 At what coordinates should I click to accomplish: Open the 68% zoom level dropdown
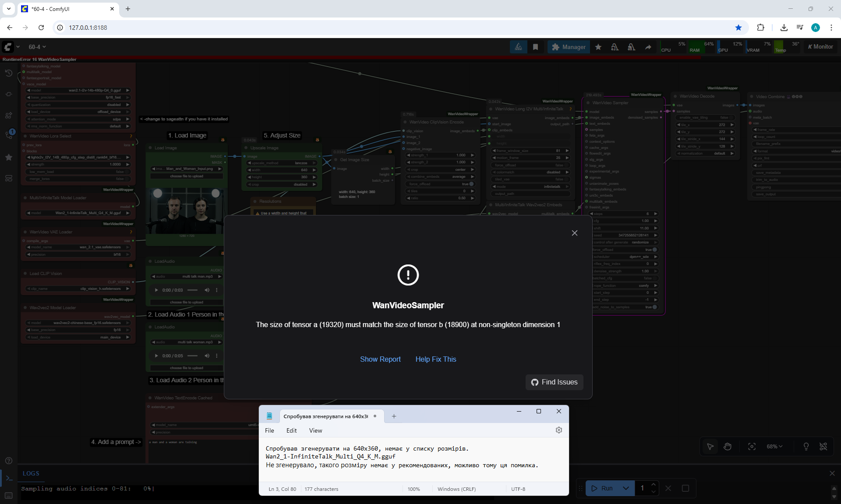(x=774, y=446)
